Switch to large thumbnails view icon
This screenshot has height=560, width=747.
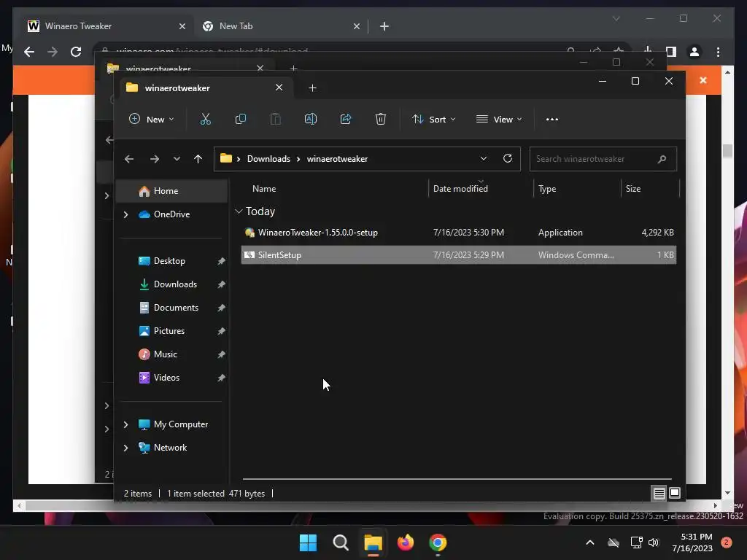point(675,494)
